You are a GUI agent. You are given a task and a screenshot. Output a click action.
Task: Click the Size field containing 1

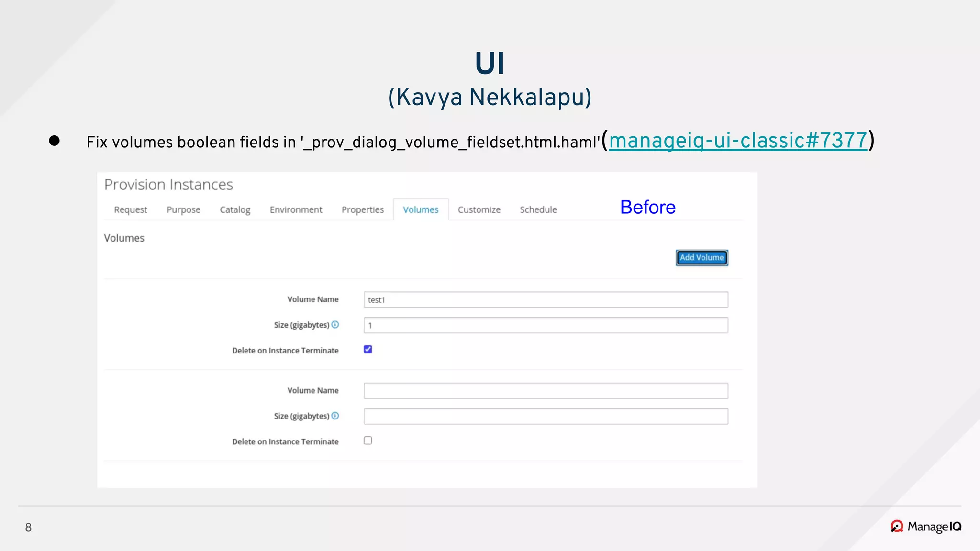coord(546,325)
